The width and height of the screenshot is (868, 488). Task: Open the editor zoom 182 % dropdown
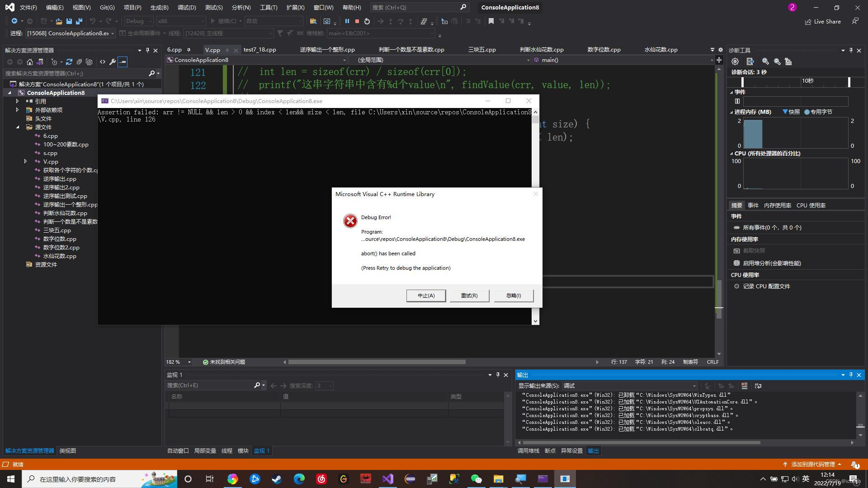point(179,362)
